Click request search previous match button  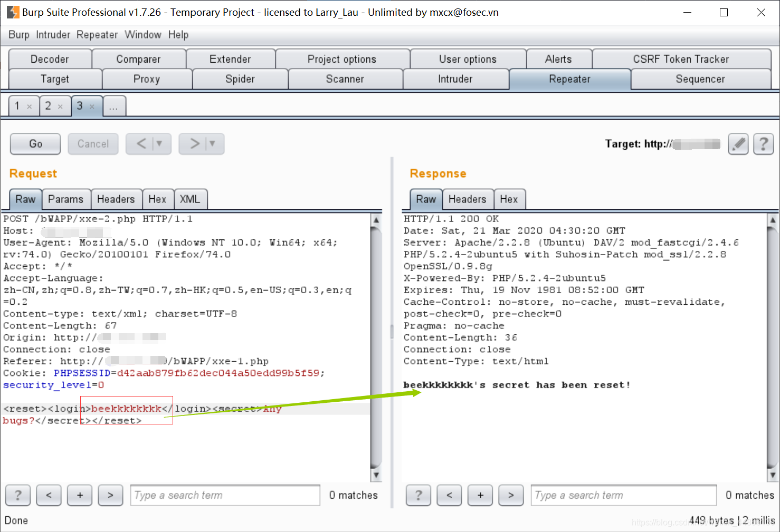tap(49, 495)
